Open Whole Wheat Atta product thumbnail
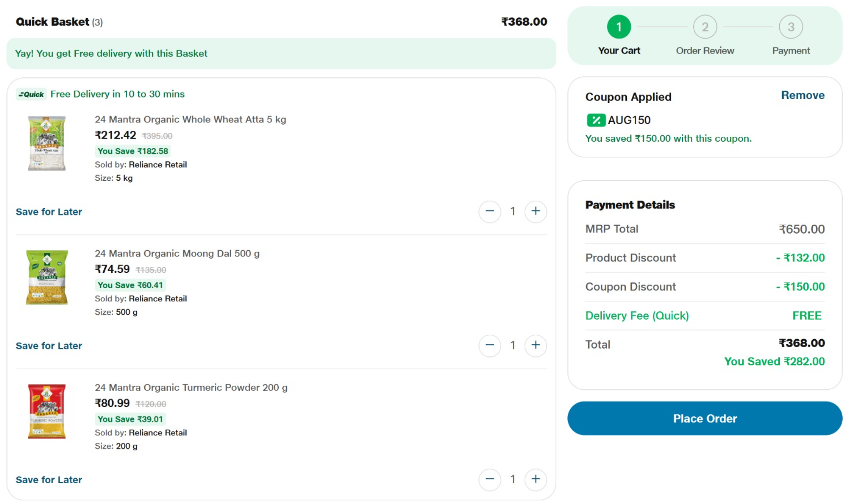Viewport: 861px width, 504px height. point(47,143)
